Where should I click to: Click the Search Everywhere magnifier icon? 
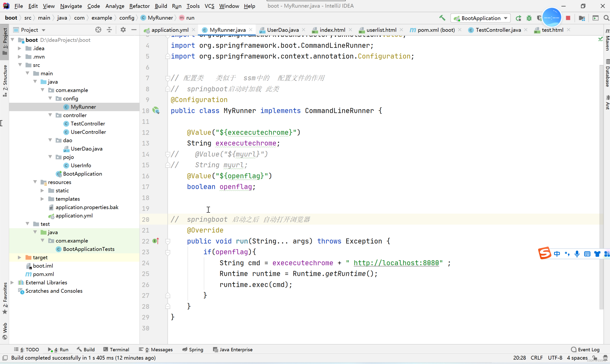click(606, 18)
